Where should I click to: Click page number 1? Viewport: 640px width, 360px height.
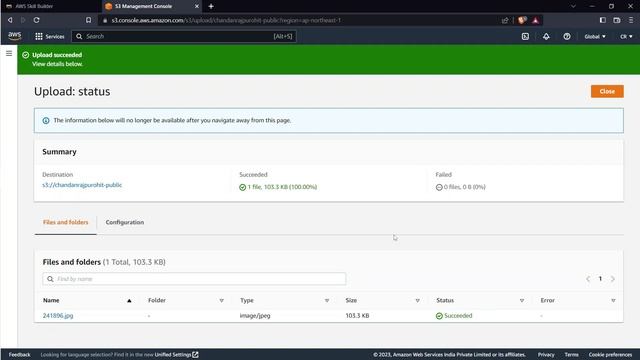click(x=600, y=279)
